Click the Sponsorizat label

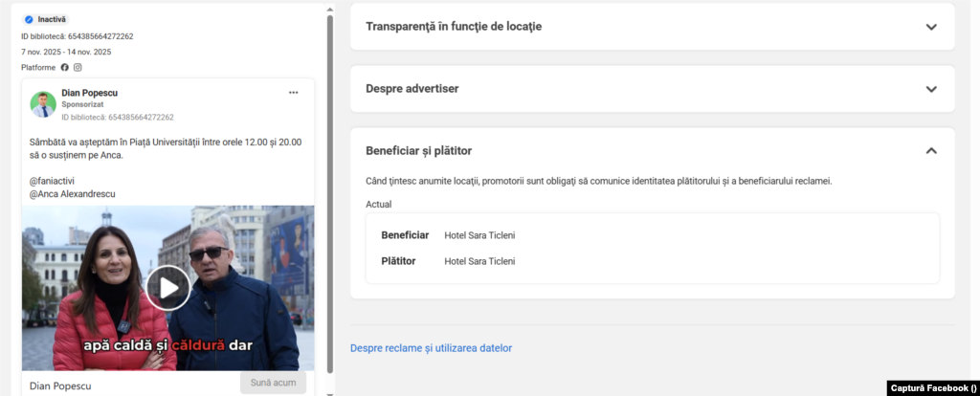tap(82, 104)
